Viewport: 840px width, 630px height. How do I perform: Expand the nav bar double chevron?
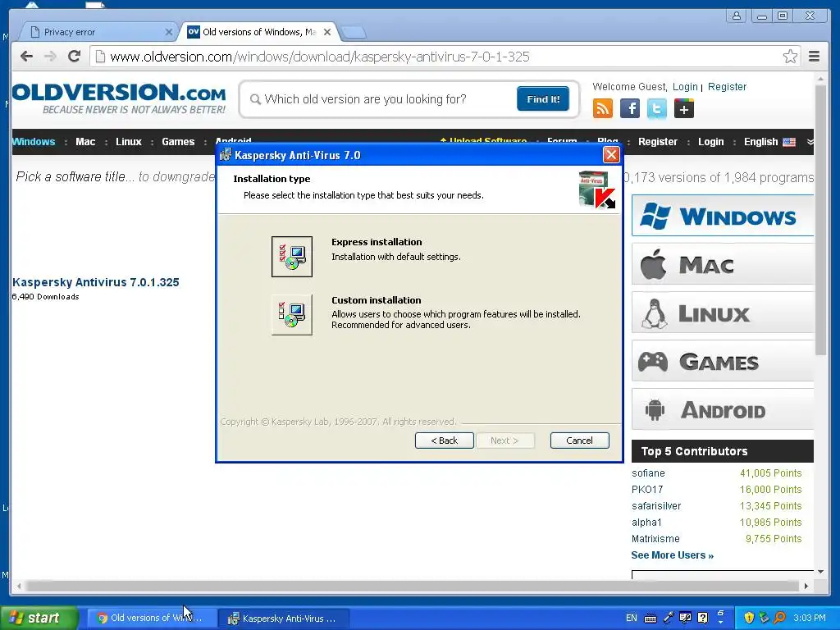810,142
